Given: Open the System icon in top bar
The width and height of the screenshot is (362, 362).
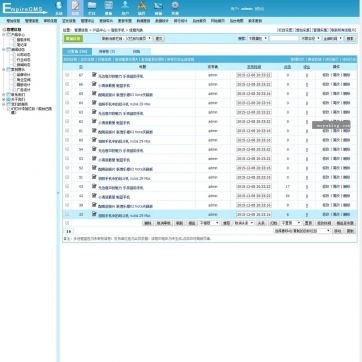Looking at the screenshot, I should 59,8.
